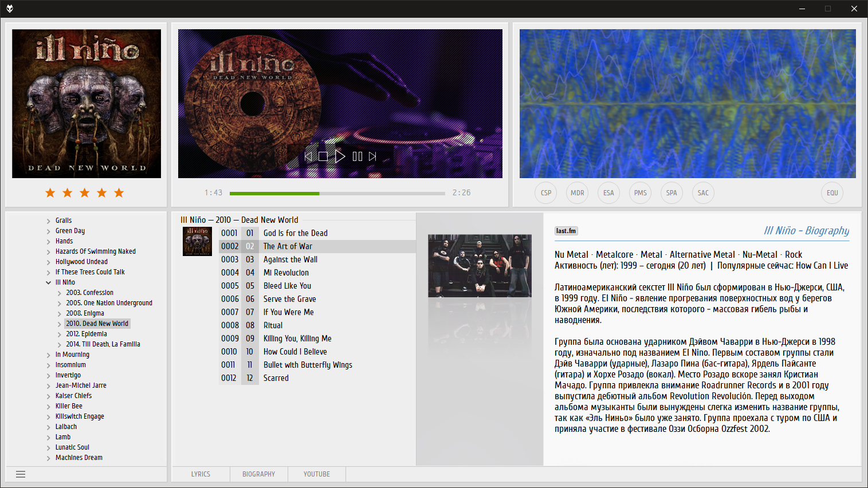
Task: Pause the current track
Action: (358, 156)
